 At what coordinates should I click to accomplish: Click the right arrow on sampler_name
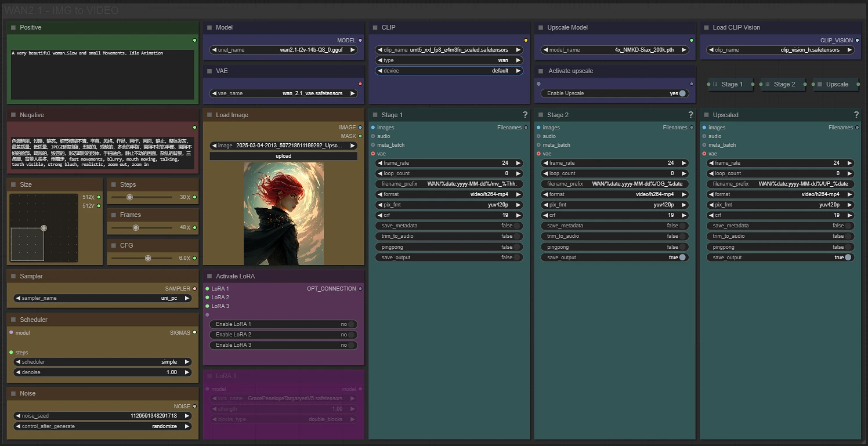click(187, 298)
